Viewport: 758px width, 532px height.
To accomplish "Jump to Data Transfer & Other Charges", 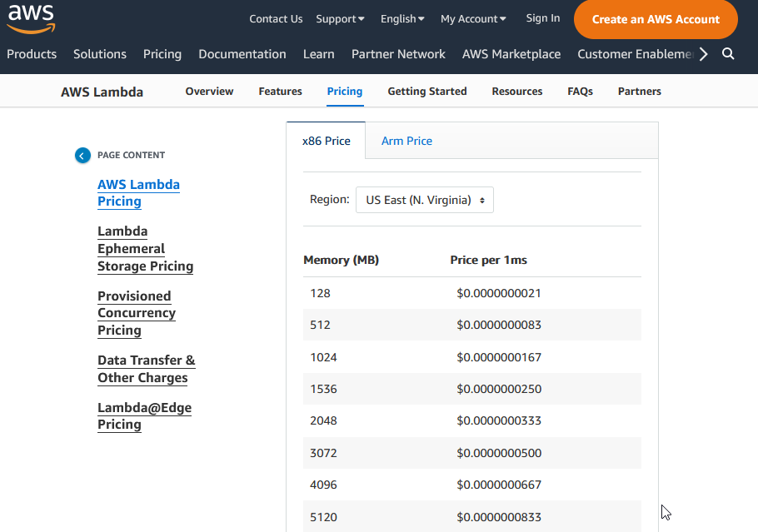I will pyautogui.click(x=147, y=369).
